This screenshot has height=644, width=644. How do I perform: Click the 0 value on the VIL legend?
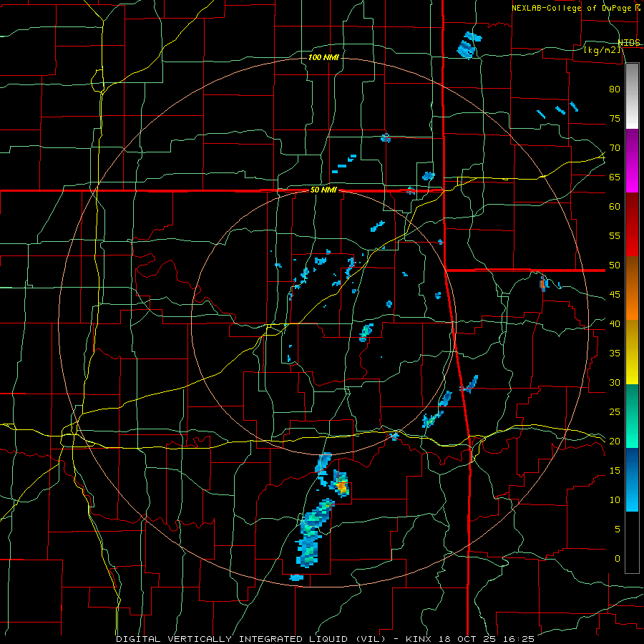[618, 559]
